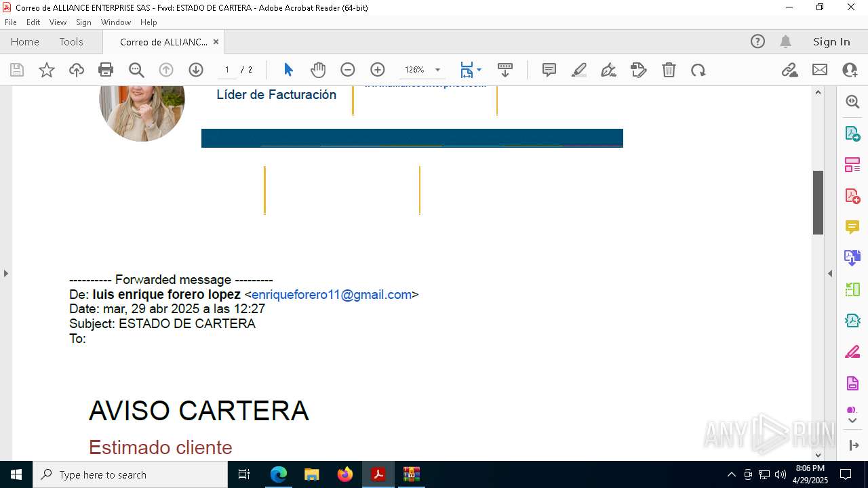
Task: Send file by email envelope icon
Action: click(x=820, y=70)
